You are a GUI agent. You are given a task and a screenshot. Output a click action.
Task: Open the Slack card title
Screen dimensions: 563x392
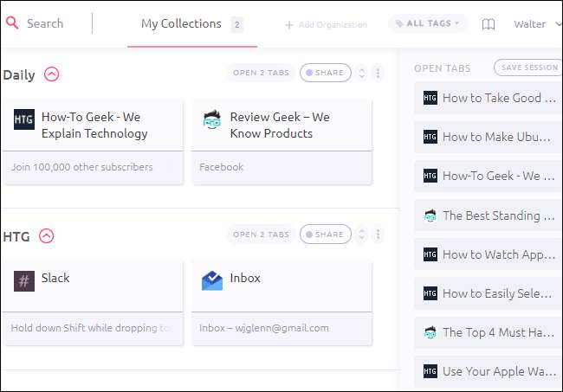(x=55, y=278)
